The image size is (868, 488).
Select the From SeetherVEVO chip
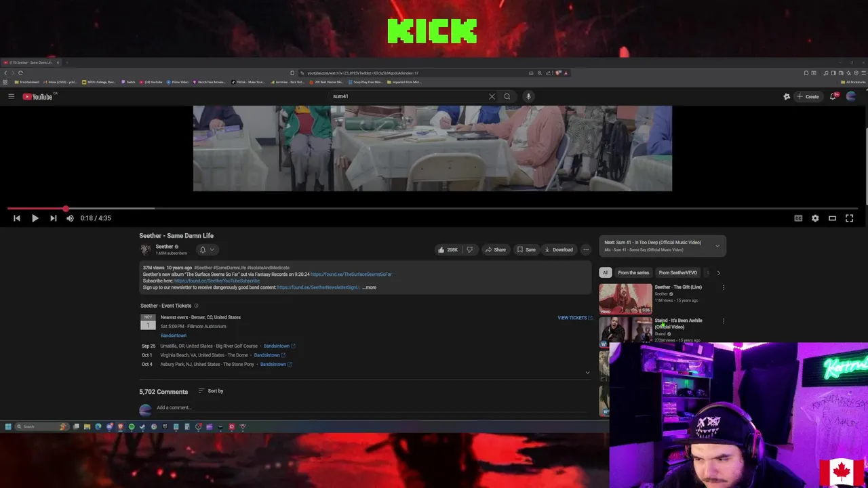tap(677, 272)
